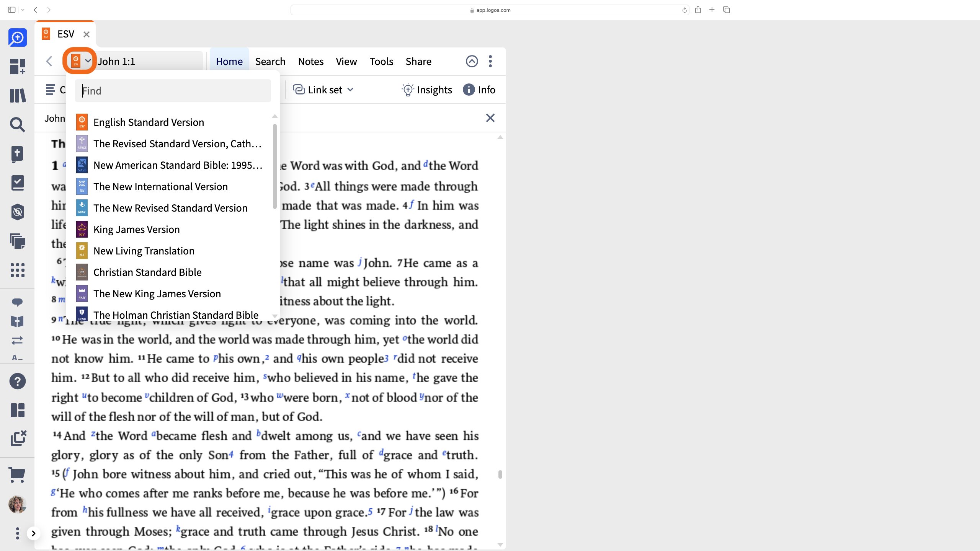
Task: Close the ESV tab
Action: pyautogui.click(x=87, y=34)
